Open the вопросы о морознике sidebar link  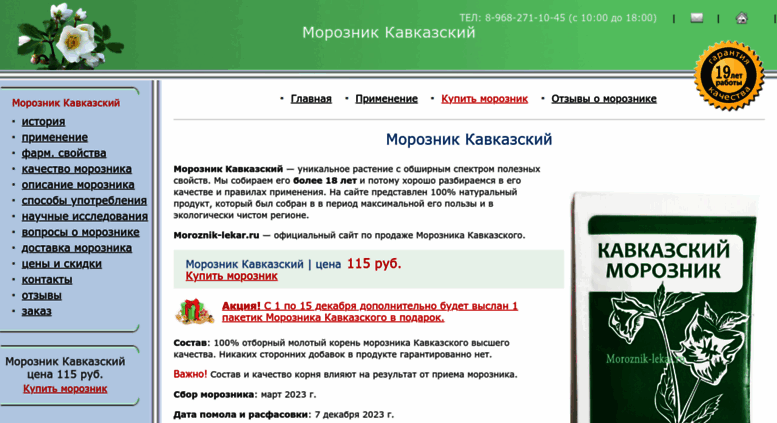click(80, 232)
